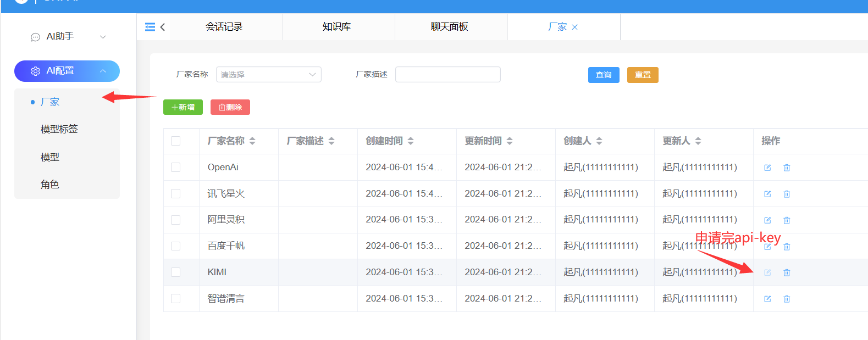The width and height of the screenshot is (868, 340).
Task: Tick the checkbox for OpenAi row
Action: (176, 168)
